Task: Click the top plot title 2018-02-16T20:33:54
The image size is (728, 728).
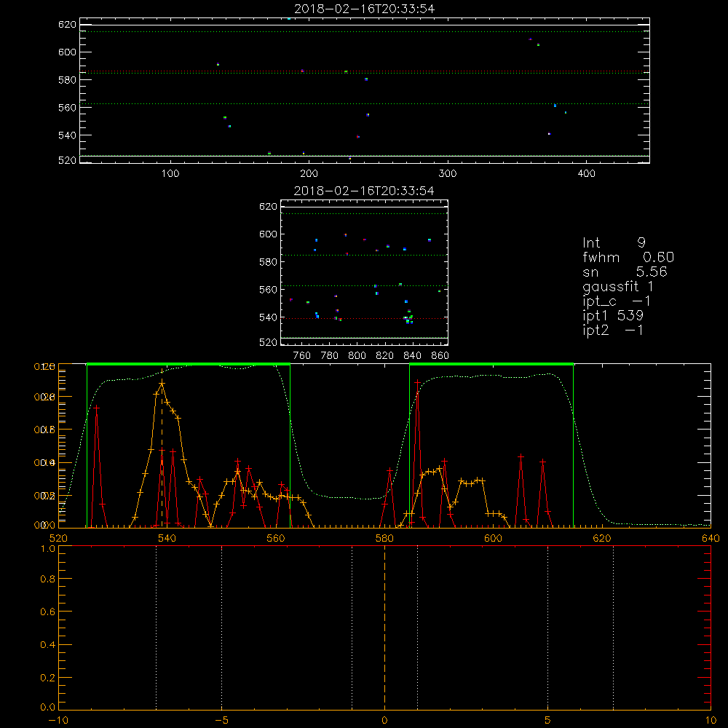Action: pos(364,9)
